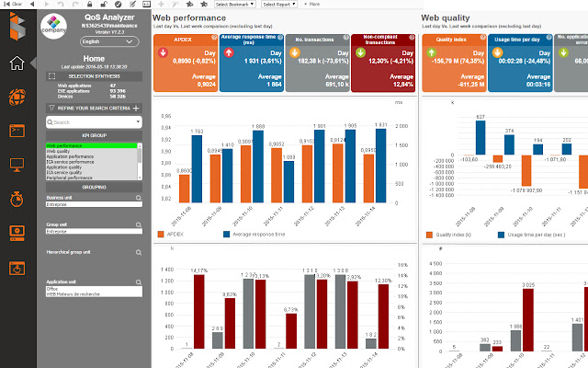The width and height of the screenshot is (588, 368).
Task: Click the add bookmark star icon
Action: [189, 4]
